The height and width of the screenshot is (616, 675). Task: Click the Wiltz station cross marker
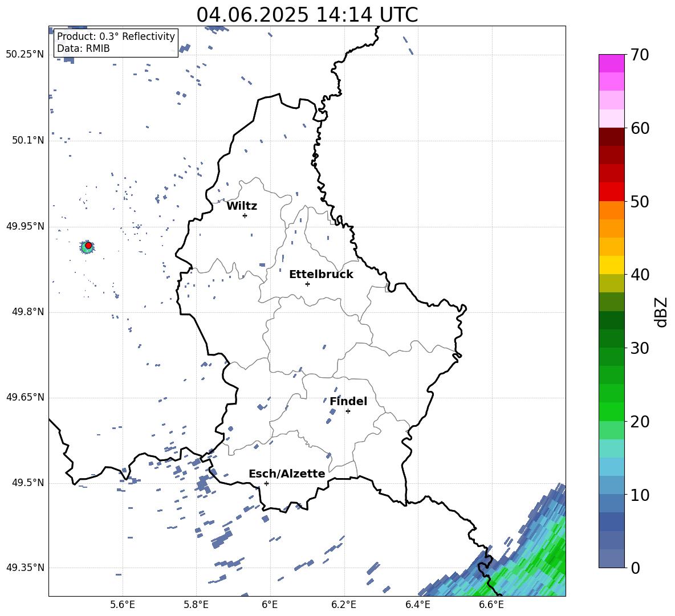[245, 215]
